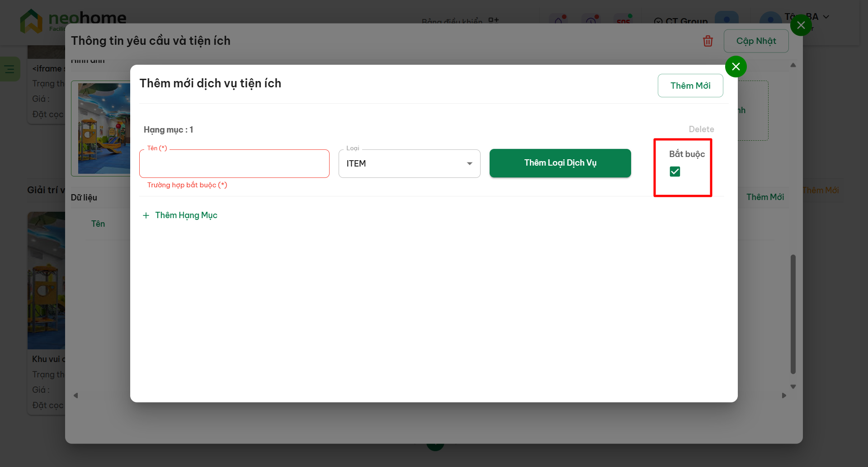The image size is (868, 467).
Task: Open the CT Group selector
Action: [681, 21]
